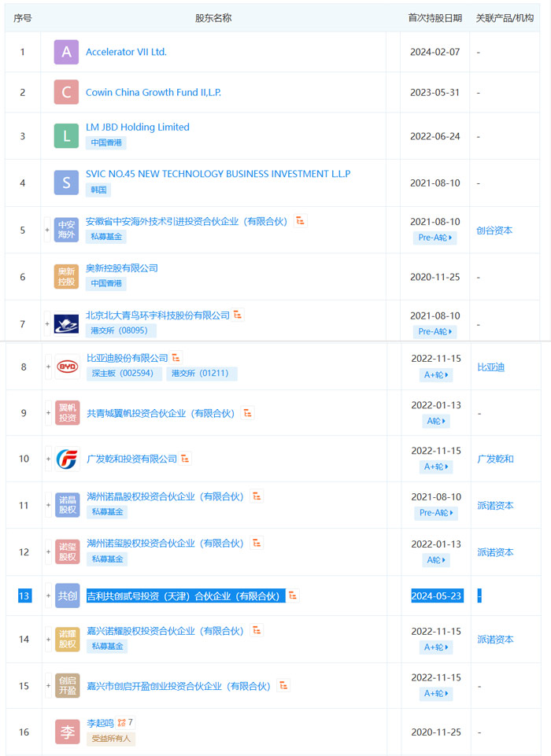Image resolution: width=551 pixels, height=756 pixels.
Task: Click the red C logo for Cowin China
Action: 67,92
